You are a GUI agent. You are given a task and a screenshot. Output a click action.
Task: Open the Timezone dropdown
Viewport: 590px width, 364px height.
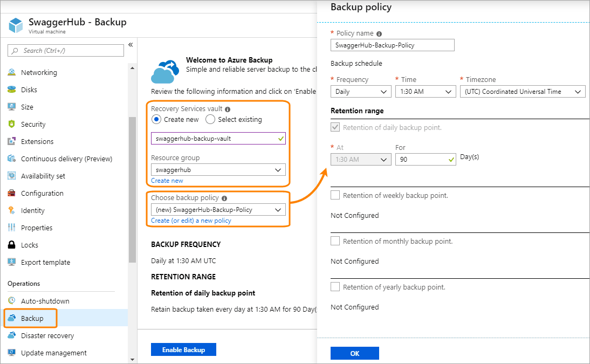click(x=522, y=91)
